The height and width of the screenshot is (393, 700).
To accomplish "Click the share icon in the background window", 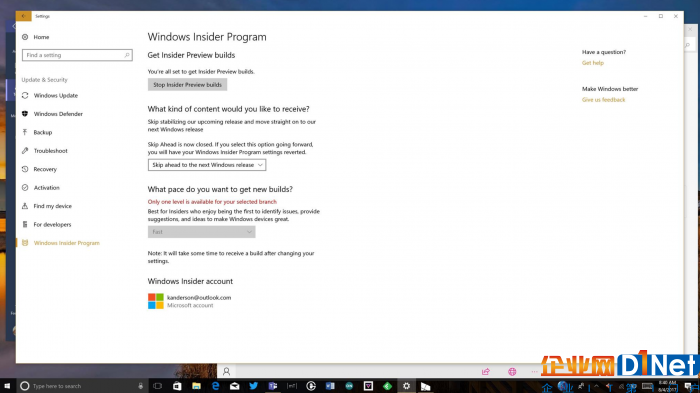I will (486, 371).
